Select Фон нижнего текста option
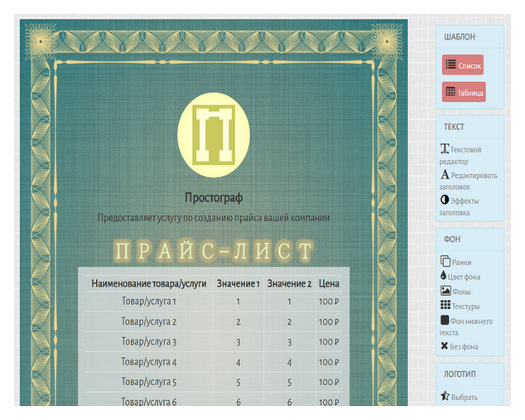The width and height of the screenshot is (525, 420). click(x=465, y=326)
